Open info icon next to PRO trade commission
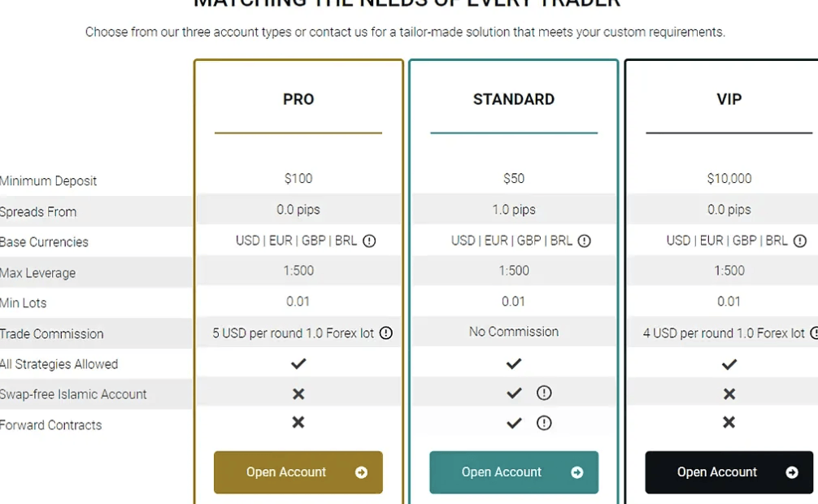The height and width of the screenshot is (504, 818). point(386,332)
